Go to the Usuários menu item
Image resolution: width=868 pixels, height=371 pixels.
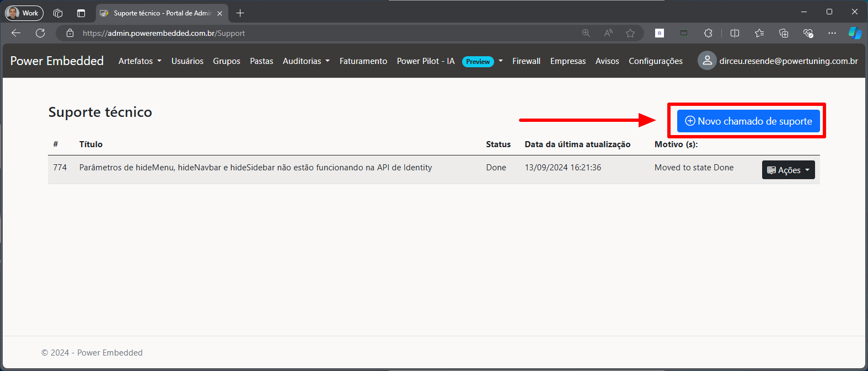pyautogui.click(x=187, y=61)
